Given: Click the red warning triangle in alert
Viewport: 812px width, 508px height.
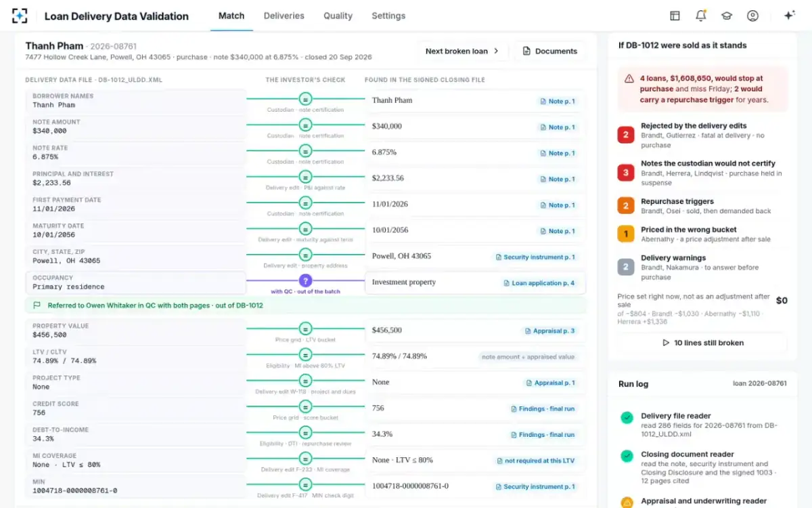Looking at the screenshot, I should coord(629,79).
